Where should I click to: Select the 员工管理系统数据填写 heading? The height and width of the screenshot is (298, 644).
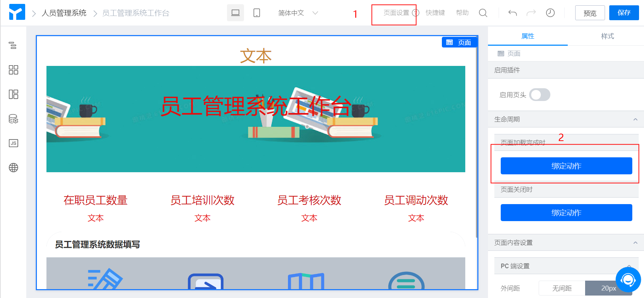pos(97,244)
